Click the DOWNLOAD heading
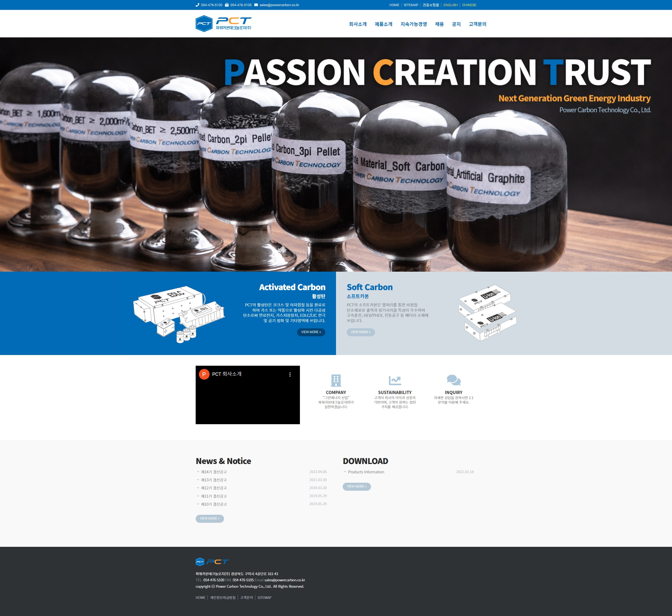This screenshot has height=616, width=672. click(365, 461)
